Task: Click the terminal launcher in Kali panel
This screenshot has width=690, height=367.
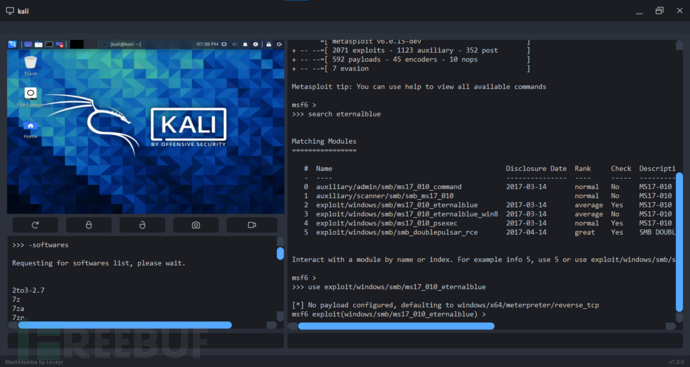Action: [x=49, y=44]
